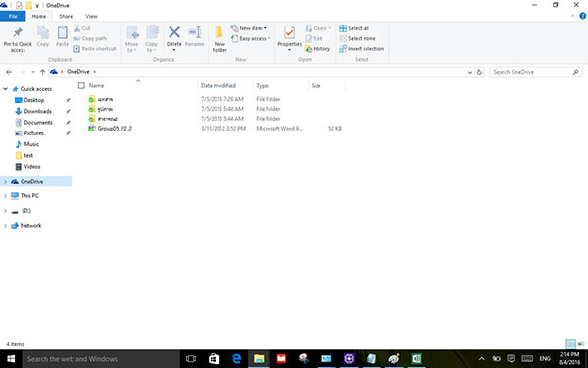The height and width of the screenshot is (368, 588).
Task: Open the New item dropdown
Action: click(x=249, y=28)
